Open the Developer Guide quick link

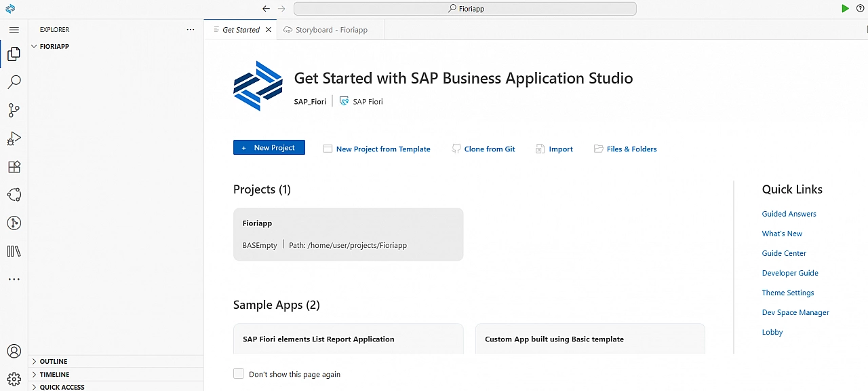click(x=790, y=273)
